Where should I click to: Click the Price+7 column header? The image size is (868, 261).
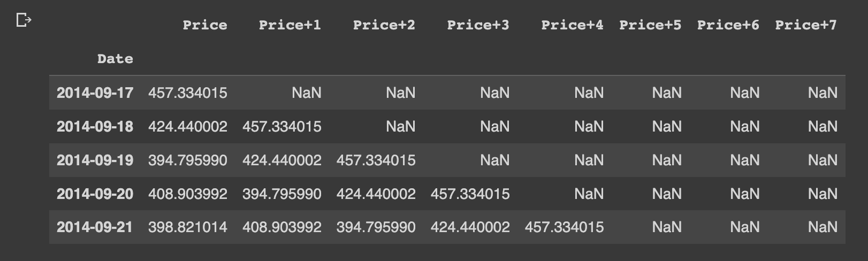click(806, 25)
